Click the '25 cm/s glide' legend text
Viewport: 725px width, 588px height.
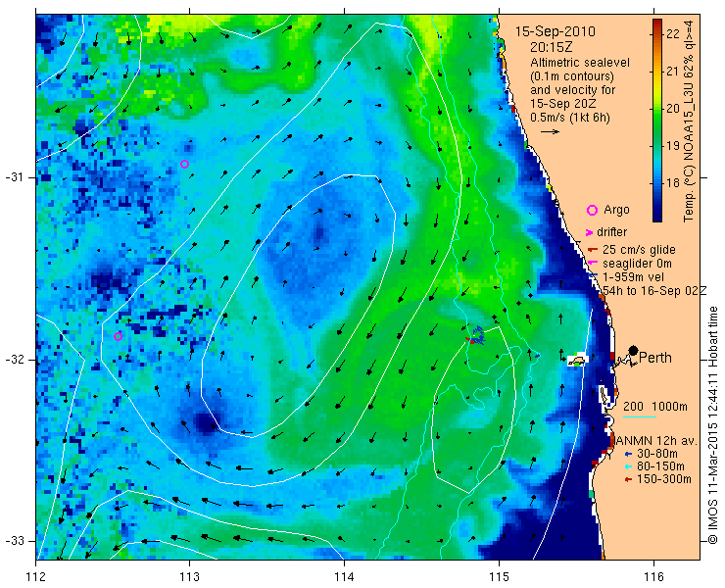pyautogui.click(x=639, y=250)
